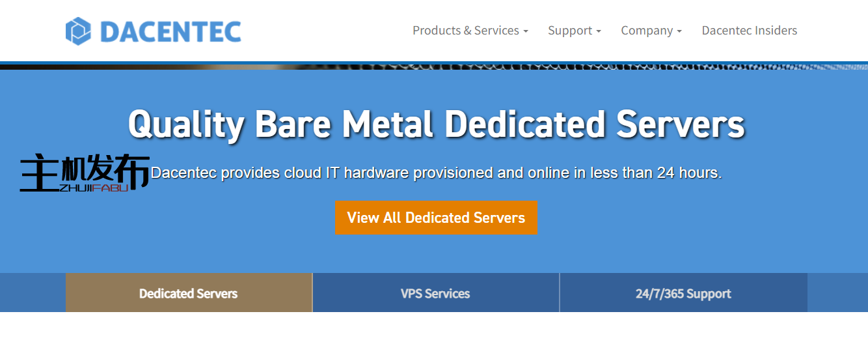Switch to the VPS Services tab

coord(435,293)
